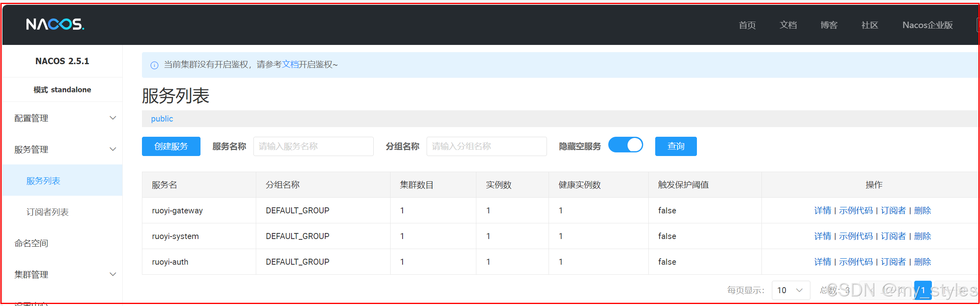Click the info icon in auth notice
Image resolution: width=980 pixels, height=306 pixels.
tap(154, 65)
